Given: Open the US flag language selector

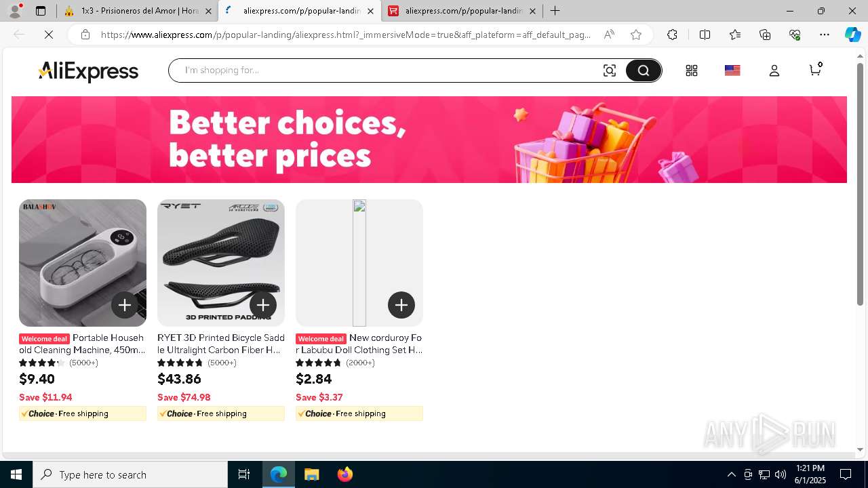Looking at the screenshot, I should [x=732, y=70].
